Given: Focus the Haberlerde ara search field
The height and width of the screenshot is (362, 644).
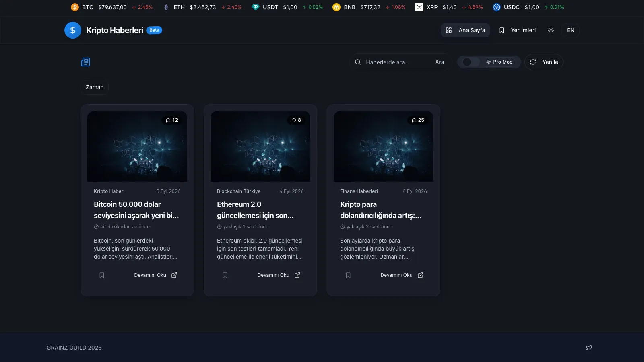Looking at the screenshot, I should click(x=396, y=62).
